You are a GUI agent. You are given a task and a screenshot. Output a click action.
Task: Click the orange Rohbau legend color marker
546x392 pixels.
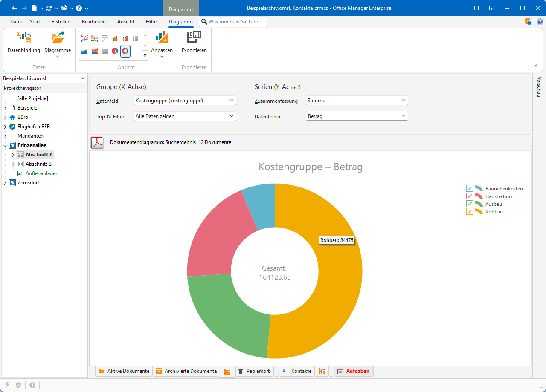point(479,211)
